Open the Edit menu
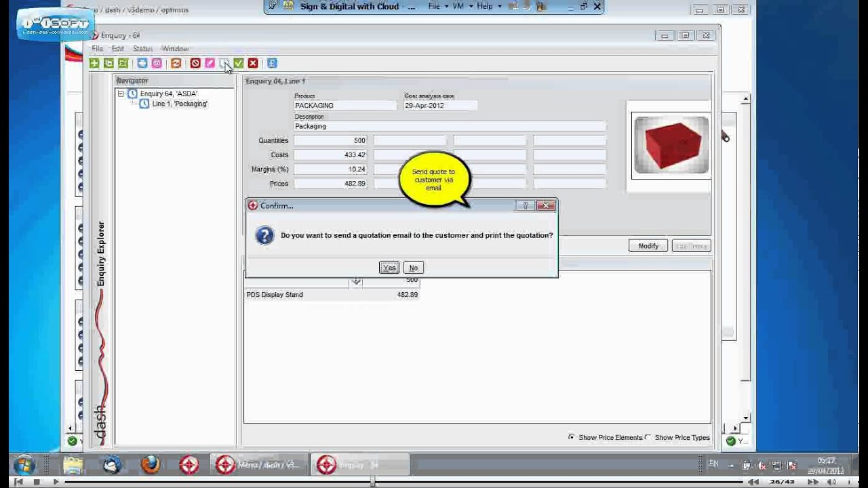The width and height of the screenshot is (868, 488). point(118,49)
